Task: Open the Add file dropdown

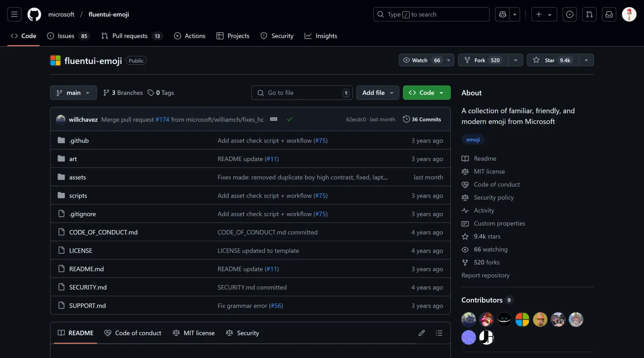Action: (x=378, y=93)
